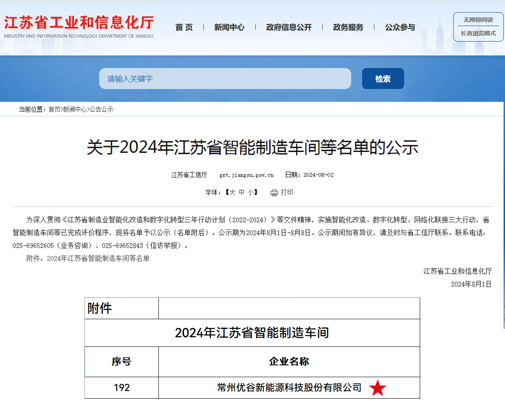Click the 企业名称 column header
The width and height of the screenshot is (505, 420).
coord(289,362)
